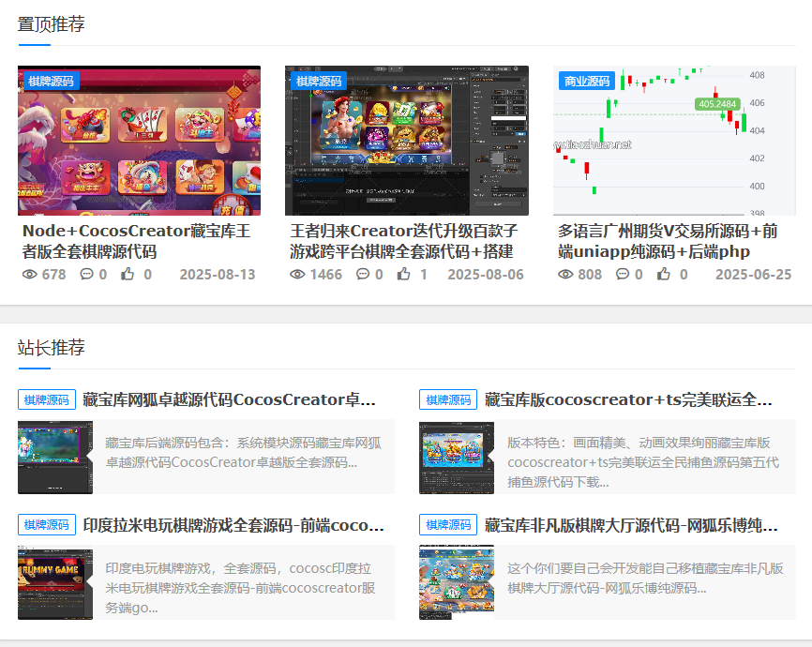Click date 2025-06-25
This screenshot has width=812, height=647.
(754, 275)
